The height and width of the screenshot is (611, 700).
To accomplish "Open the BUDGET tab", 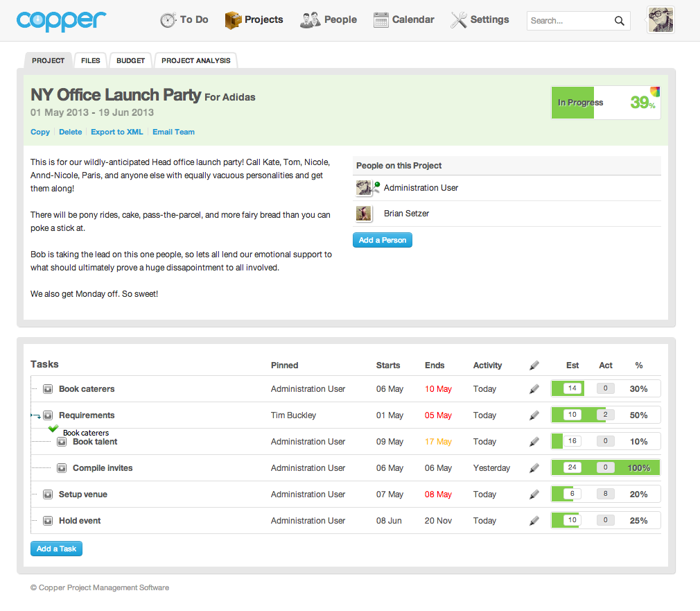I will (130, 60).
